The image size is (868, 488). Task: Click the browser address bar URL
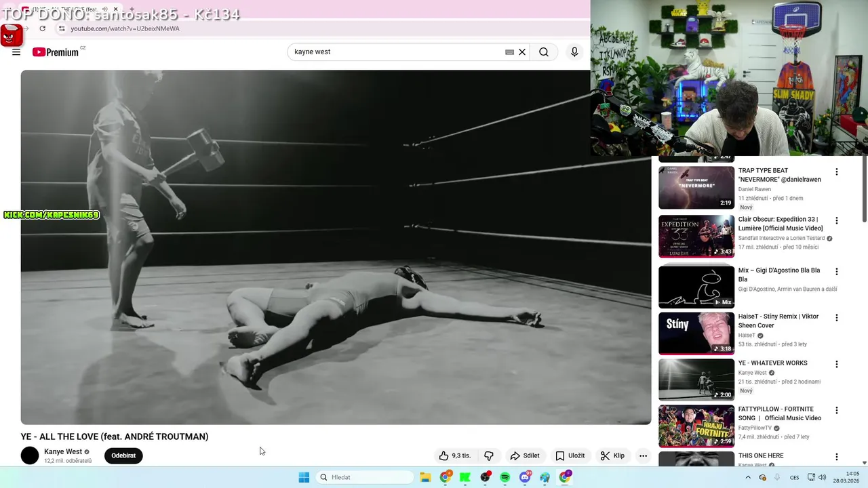(x=125, y=28)
